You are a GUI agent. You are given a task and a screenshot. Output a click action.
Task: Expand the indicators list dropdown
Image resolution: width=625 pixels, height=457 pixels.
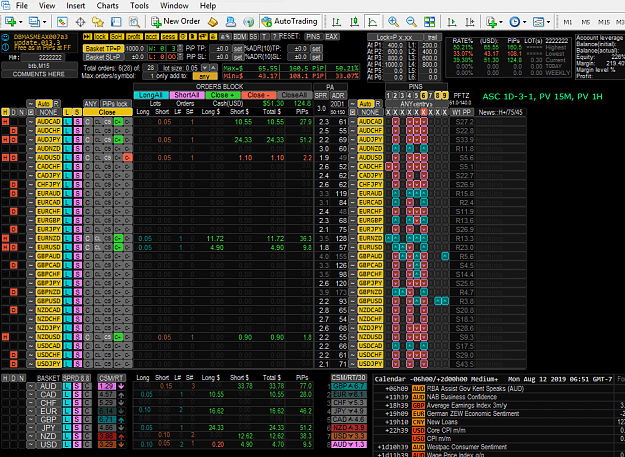[x=501, y=22]
